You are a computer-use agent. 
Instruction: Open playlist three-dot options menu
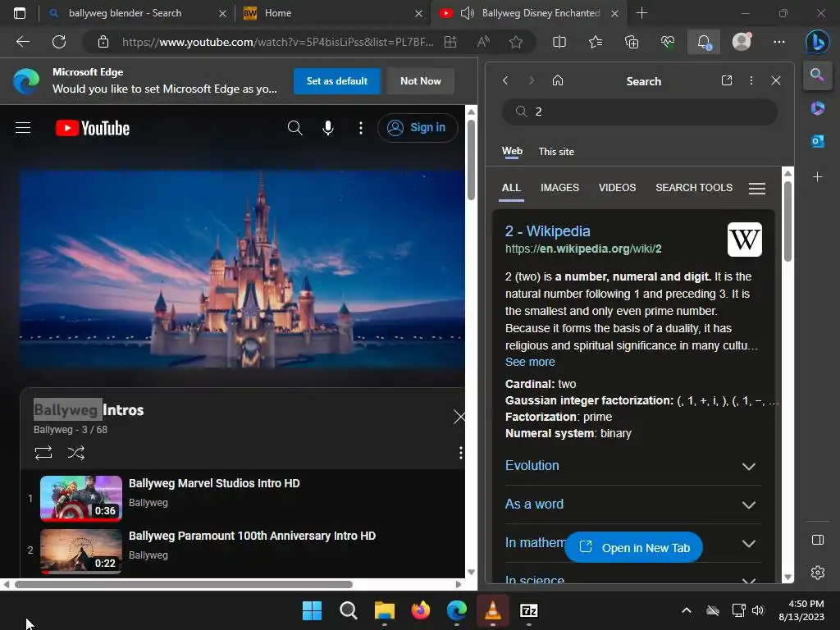(461, 453)
